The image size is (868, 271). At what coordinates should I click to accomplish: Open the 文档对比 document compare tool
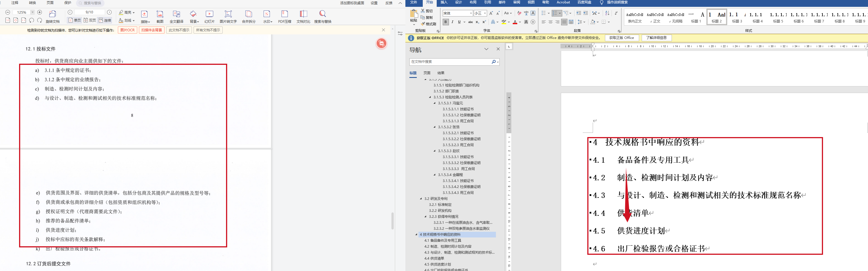[x=303, y=16]
